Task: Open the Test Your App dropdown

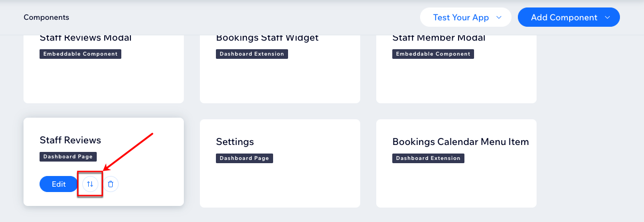Action: (461, 17)
